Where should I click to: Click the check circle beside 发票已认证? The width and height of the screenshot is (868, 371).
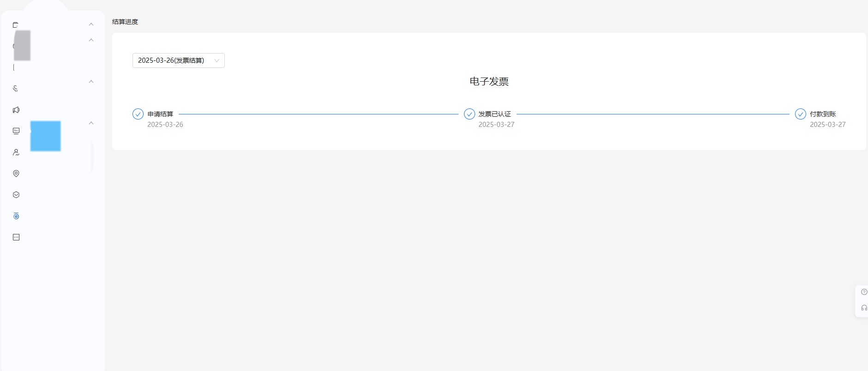(470, 114)
